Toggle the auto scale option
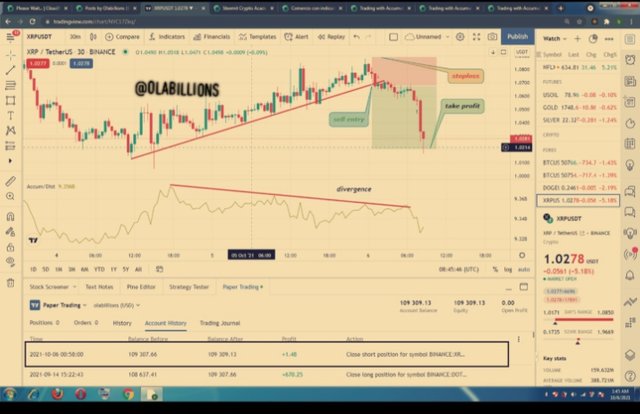 click(524, 269)
